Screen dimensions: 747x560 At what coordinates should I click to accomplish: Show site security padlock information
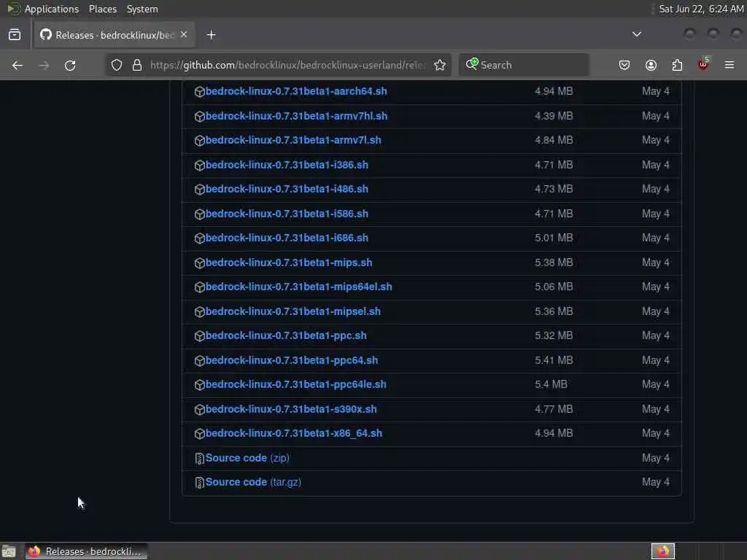[x=137, y=65]
